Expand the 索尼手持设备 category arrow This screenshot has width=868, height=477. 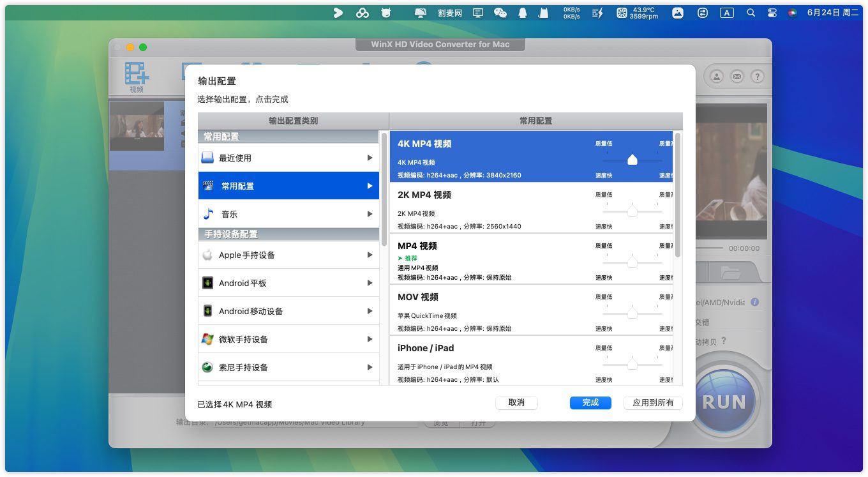(x=370, y=367)
